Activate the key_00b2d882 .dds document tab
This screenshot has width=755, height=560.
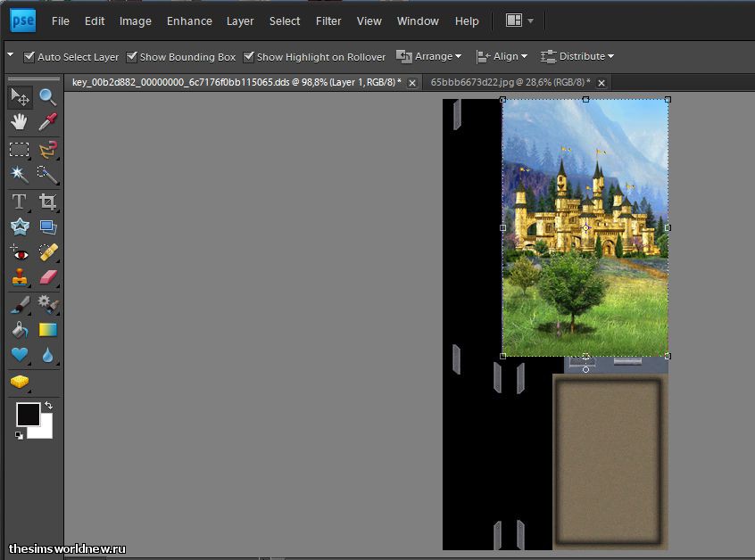pos(236,82)
